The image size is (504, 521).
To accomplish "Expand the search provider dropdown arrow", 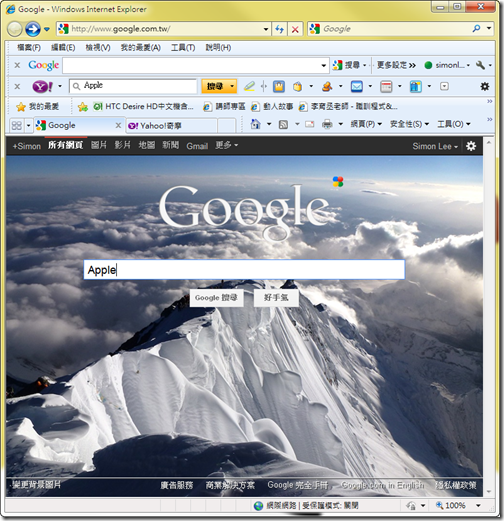I will [489, 29].
